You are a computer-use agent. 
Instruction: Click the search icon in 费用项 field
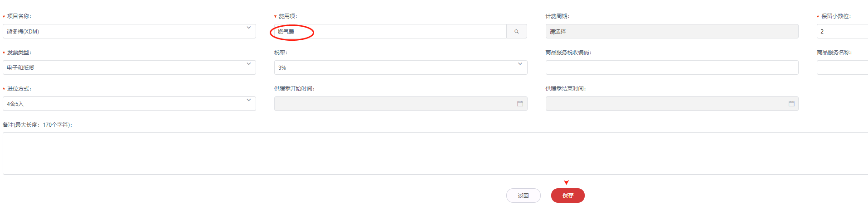click(x=516, y=32)
